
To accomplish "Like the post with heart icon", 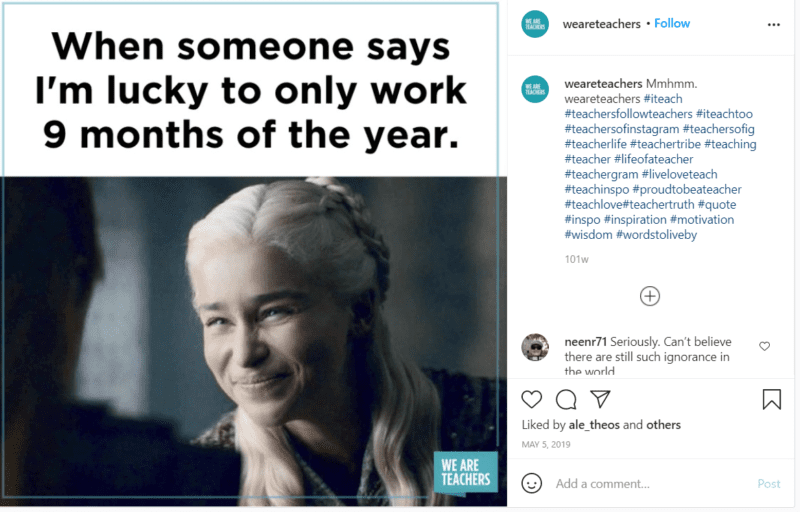I will [532, 400].
